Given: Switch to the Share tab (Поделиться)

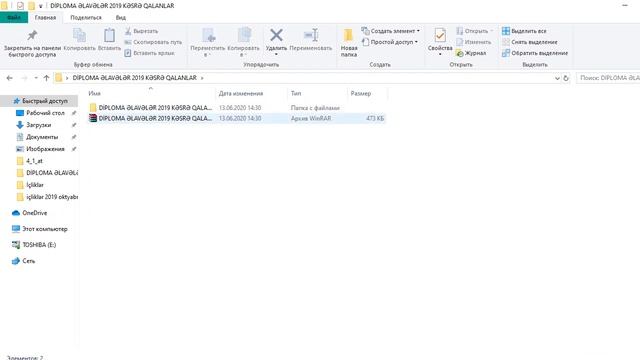Looking at the screenshot, I should pyautogui.click(x=86, y=18).
